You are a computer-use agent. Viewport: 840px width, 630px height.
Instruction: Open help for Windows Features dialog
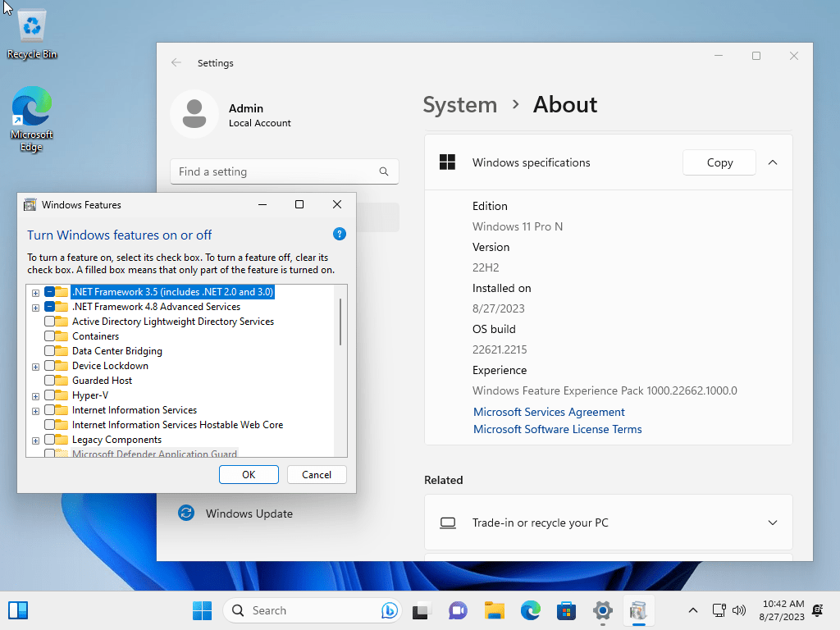339,234
